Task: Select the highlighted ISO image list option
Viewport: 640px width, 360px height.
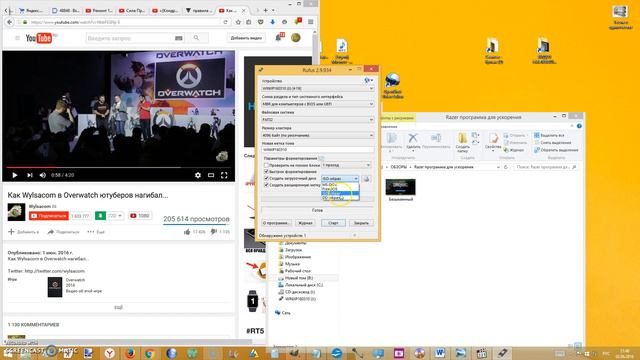Action: pos(340,193)
